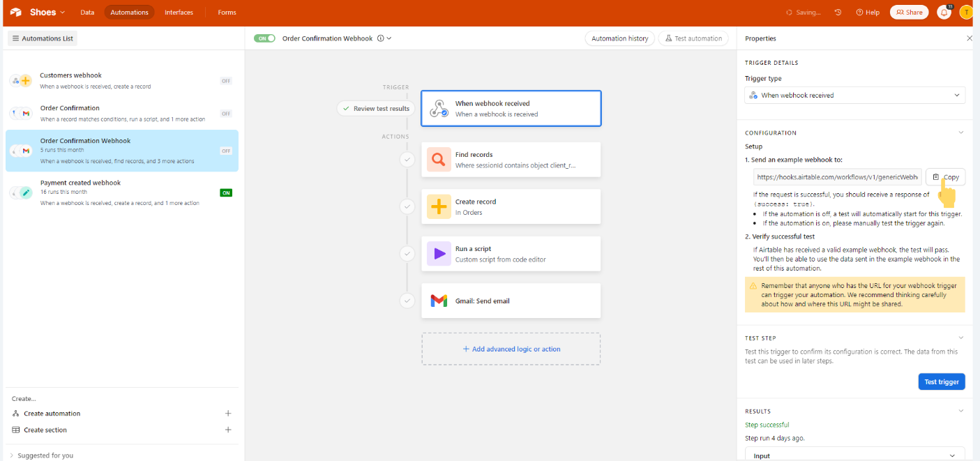Toggle OFF badge for Customers webhook

tap(226, 81)
